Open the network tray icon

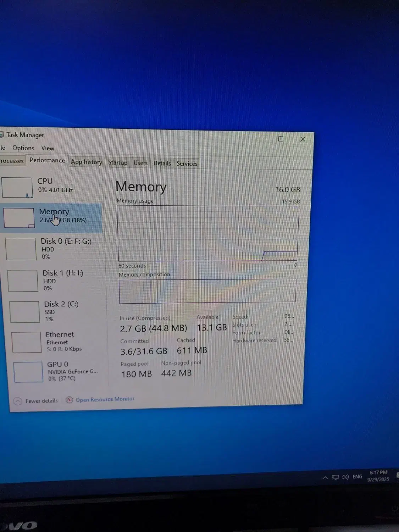tap(335, 477)
